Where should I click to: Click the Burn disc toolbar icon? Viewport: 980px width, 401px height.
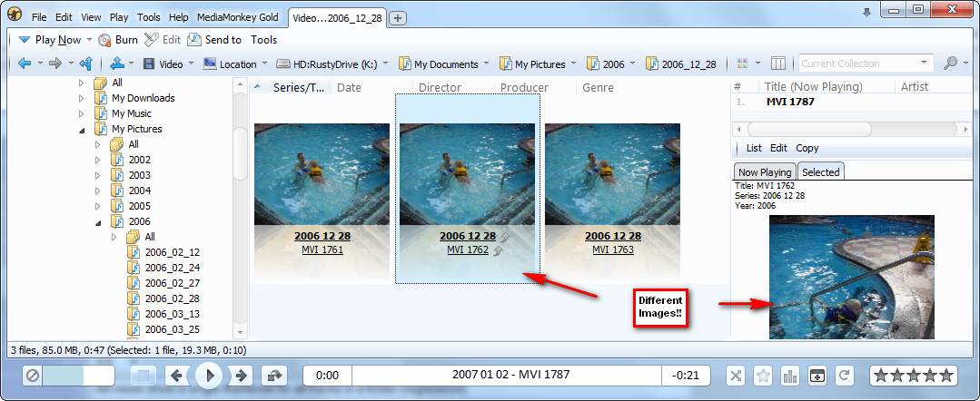(x=104, y=40)
